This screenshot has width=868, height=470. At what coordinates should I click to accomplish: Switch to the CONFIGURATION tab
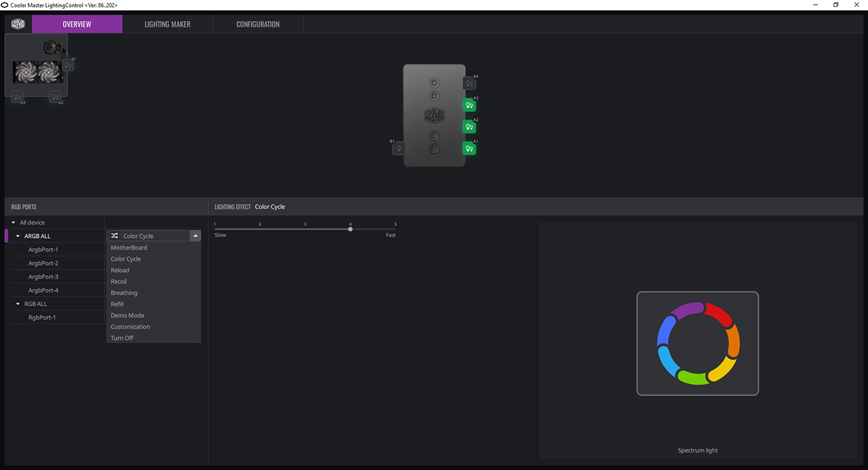tap(258, 24)
